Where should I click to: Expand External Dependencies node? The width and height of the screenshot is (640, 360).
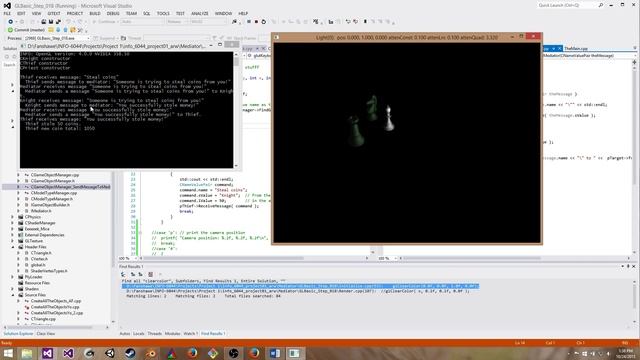pos(13,235)
